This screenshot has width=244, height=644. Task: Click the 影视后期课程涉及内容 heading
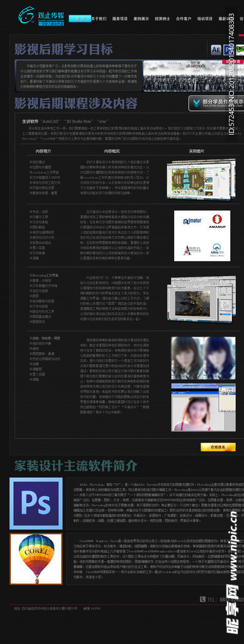pos(76,103)
